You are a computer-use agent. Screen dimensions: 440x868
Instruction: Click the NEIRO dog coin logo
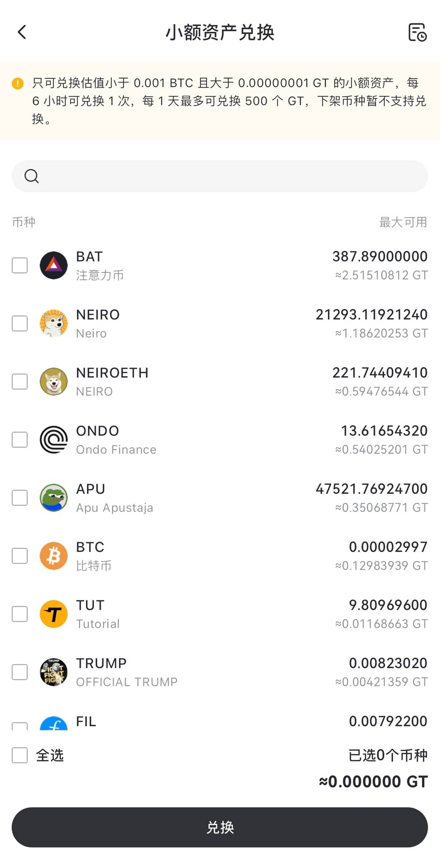click(54, 323)
